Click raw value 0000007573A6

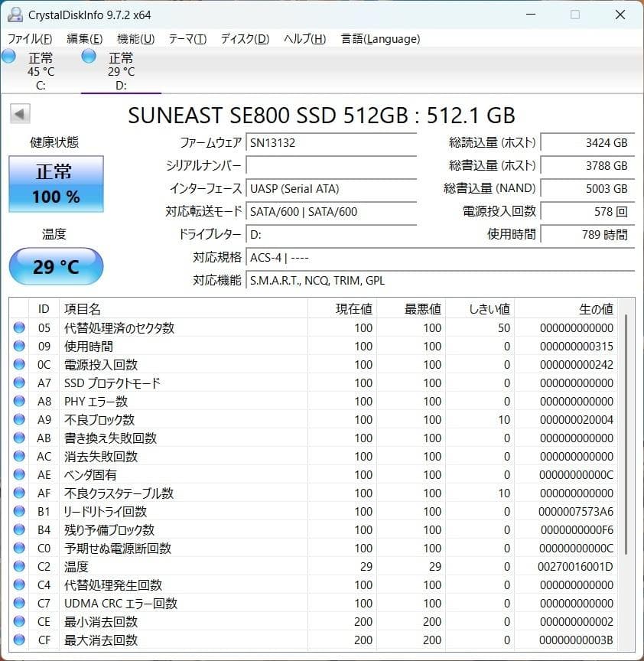tap(576, 511)
